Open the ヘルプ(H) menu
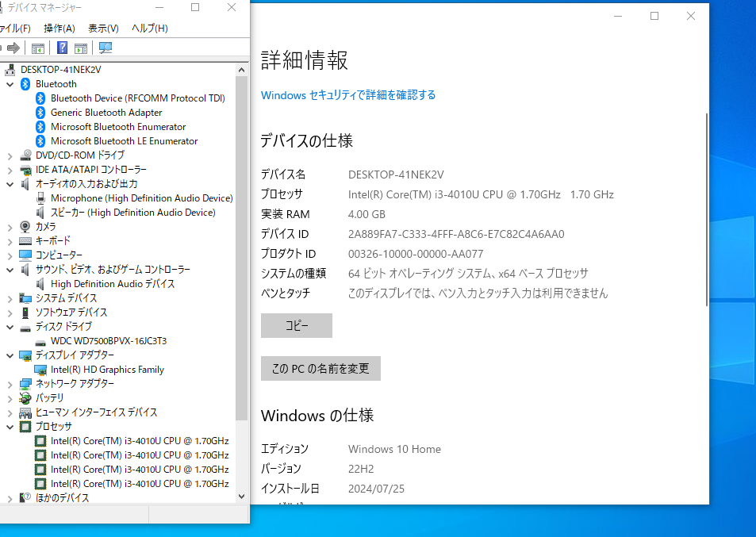The width and height of the screenshot is (756, 537). point(149,29)
